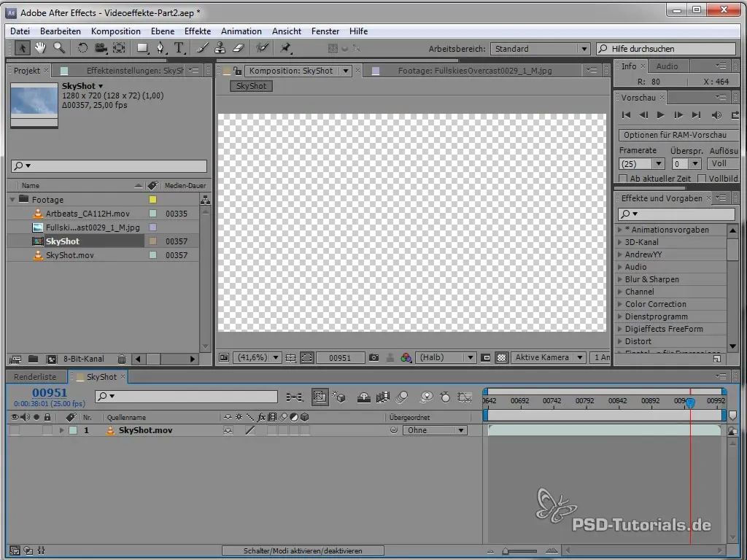The height and width of the screenshot is (560, 747).
Task: Click the 'Hilfe durchsuchen' search field
Action: coord(666,49)
